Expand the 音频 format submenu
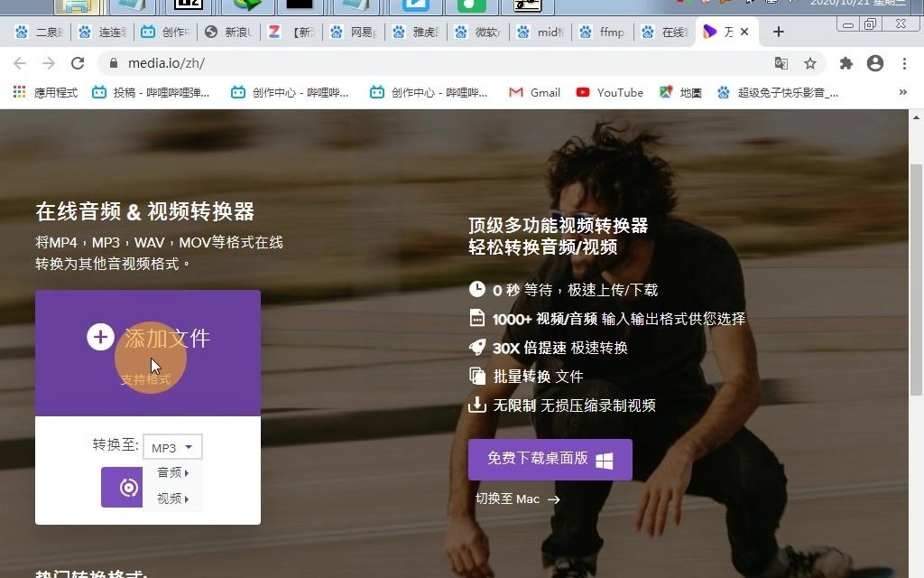This screenshot has height=578, width=924. (172, 471)
